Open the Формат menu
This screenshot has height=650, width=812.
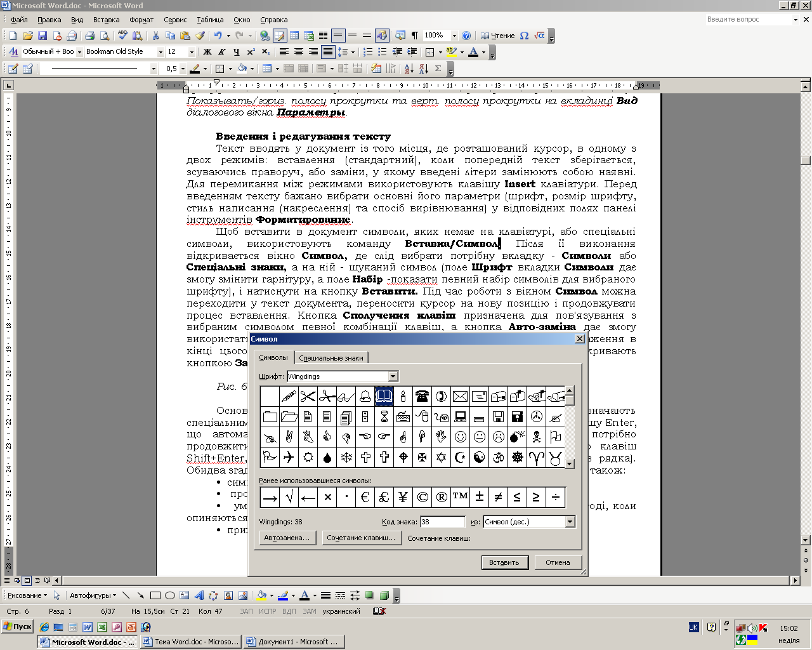point(141,20)
